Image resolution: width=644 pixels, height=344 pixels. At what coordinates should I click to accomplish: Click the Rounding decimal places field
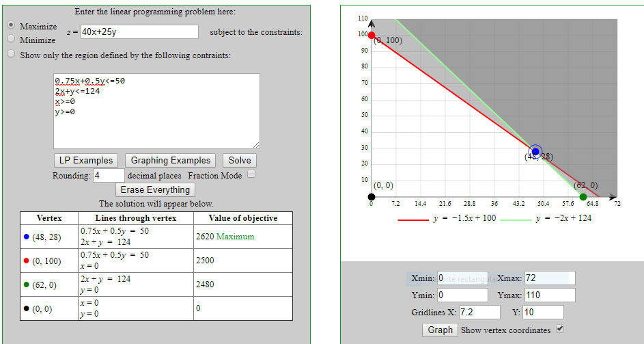pos(109,175)
